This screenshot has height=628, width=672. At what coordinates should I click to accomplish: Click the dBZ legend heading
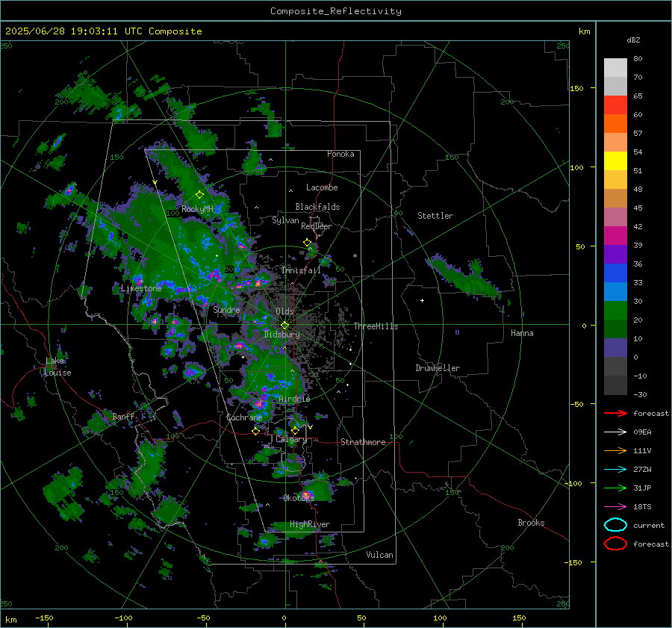click(633, 40)
